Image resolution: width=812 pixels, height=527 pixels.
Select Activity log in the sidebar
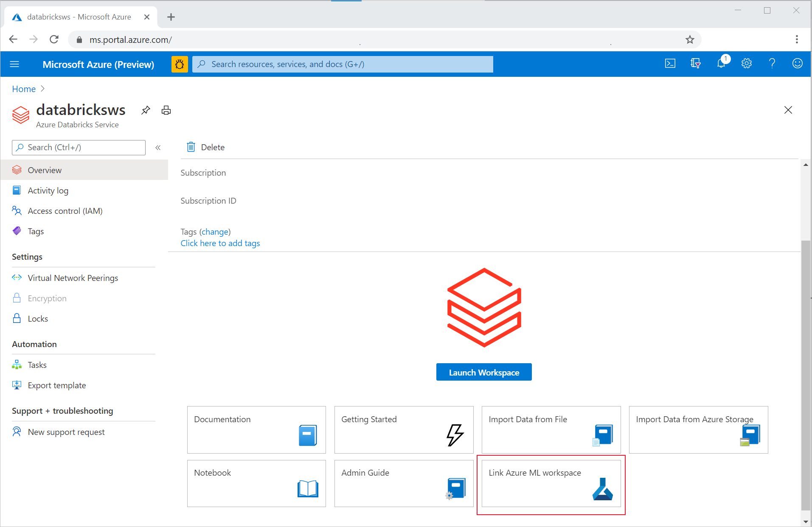pyautogui.click(x=48, y=190)
